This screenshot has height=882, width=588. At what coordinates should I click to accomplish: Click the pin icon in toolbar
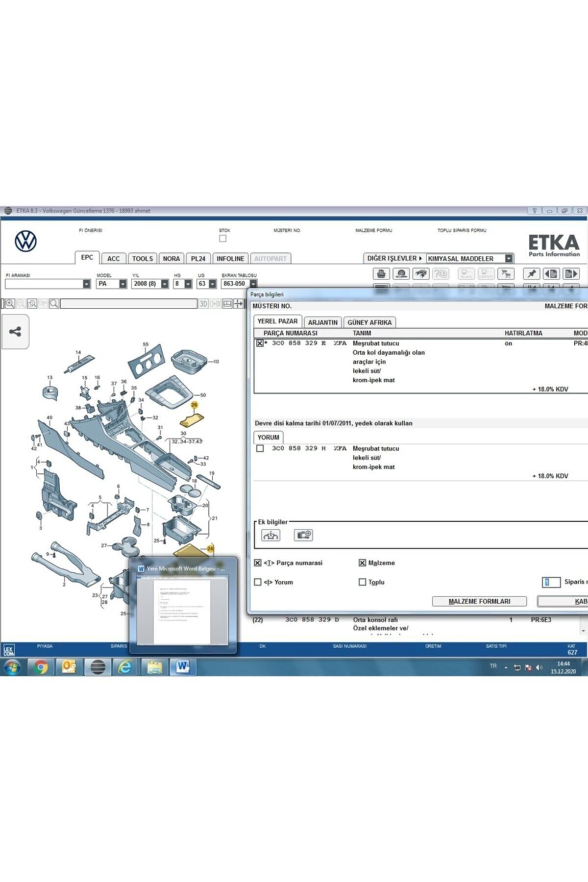click(x=532, y=273)
